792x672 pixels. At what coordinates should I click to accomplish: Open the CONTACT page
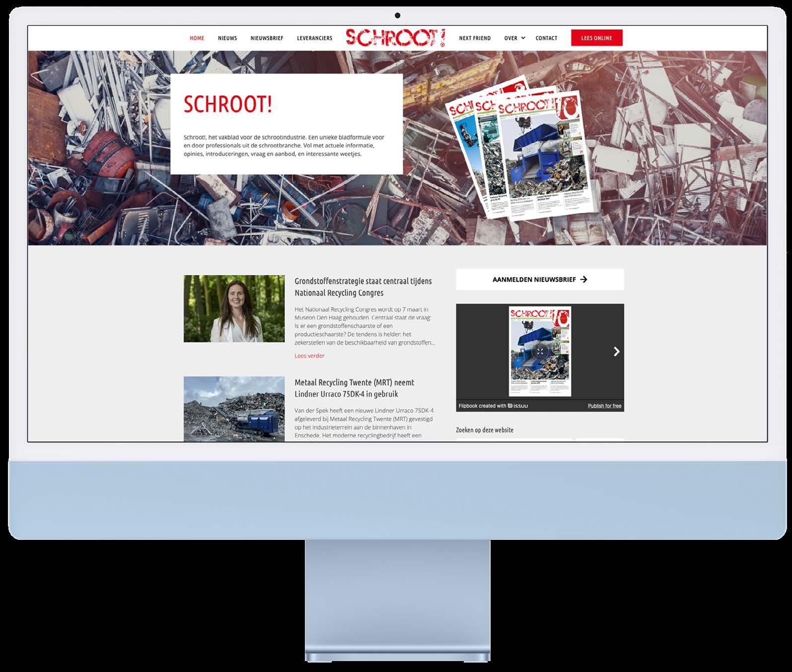coord(546,38)
